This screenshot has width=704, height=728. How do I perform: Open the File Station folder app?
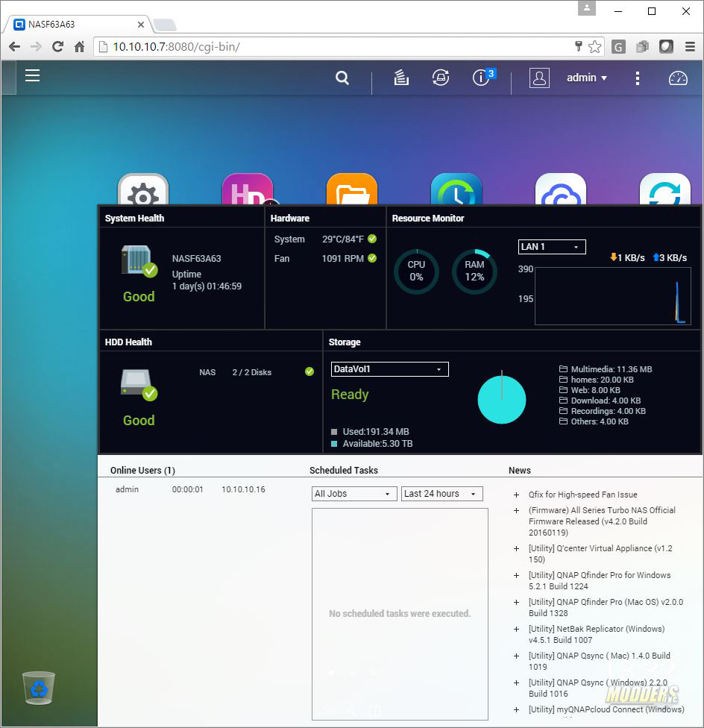pyautogui.click(x=352, y=189)
